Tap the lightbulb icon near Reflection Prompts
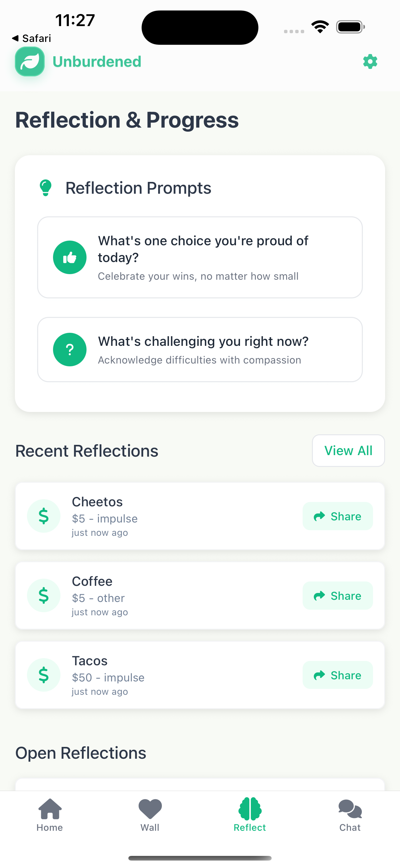 point(46,188)
